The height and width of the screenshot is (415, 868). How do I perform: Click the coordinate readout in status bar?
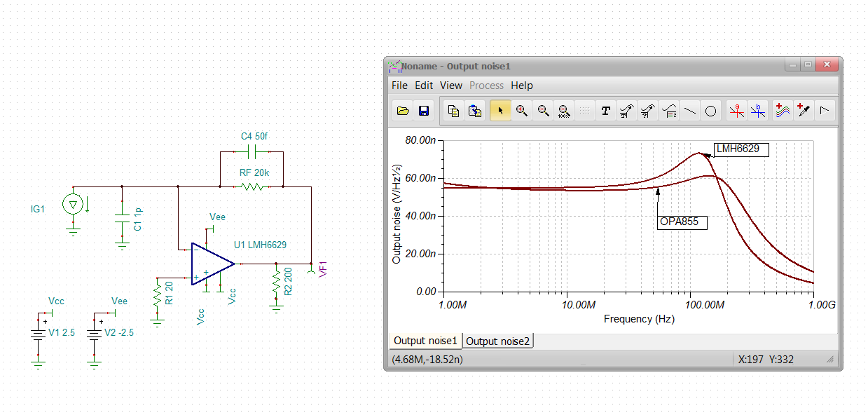427,359
